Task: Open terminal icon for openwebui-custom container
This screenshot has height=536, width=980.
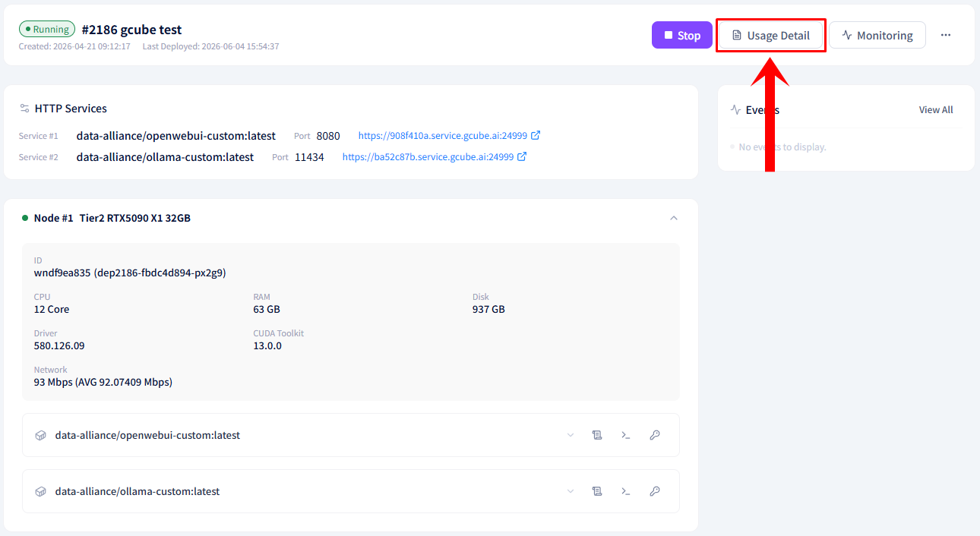Action: coord(626,435)
